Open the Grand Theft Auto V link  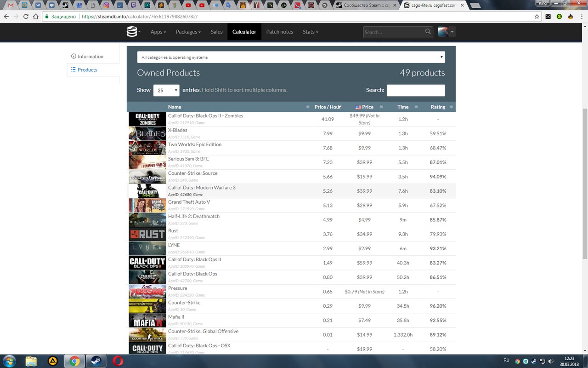pyautogui.click(x=188, y=202)
